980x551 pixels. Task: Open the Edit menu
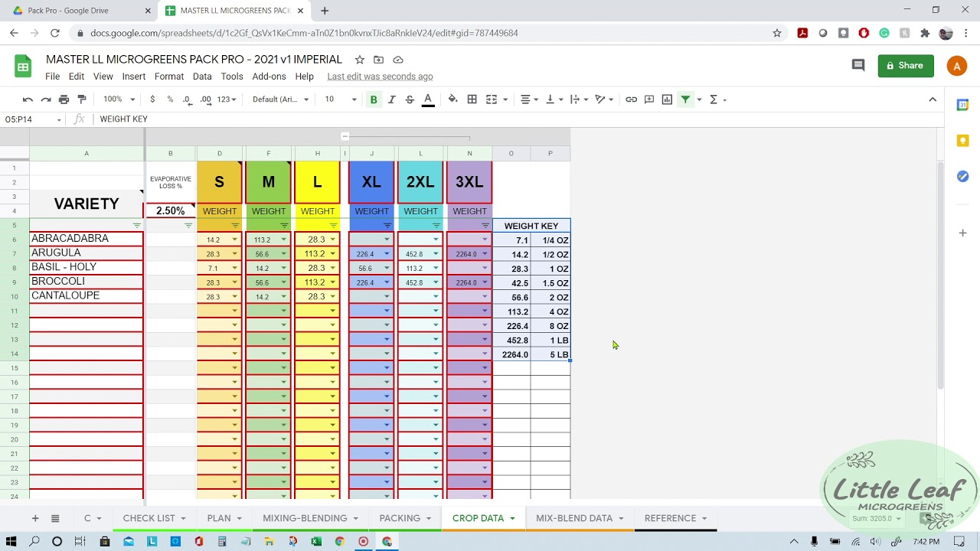tap(77, 77)
